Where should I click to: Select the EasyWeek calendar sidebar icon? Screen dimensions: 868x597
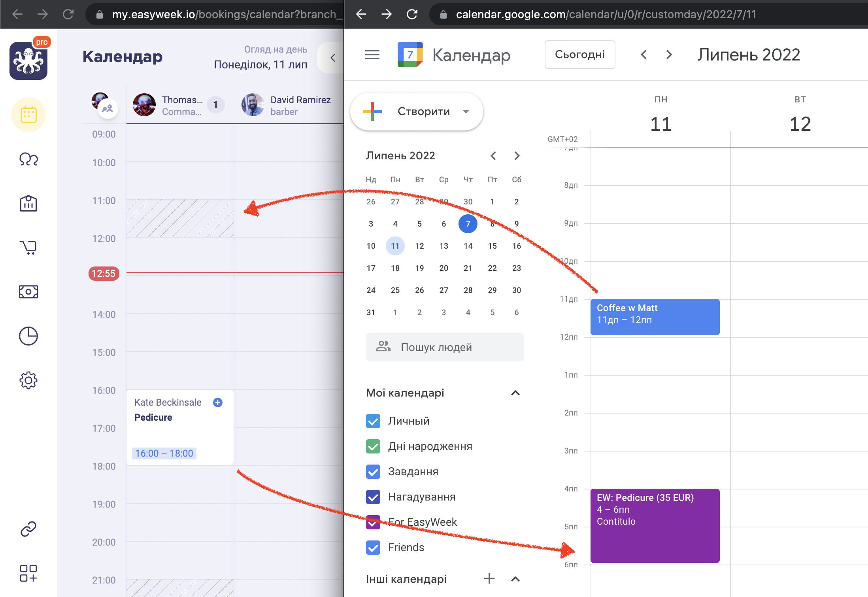[x=28, y=115]
